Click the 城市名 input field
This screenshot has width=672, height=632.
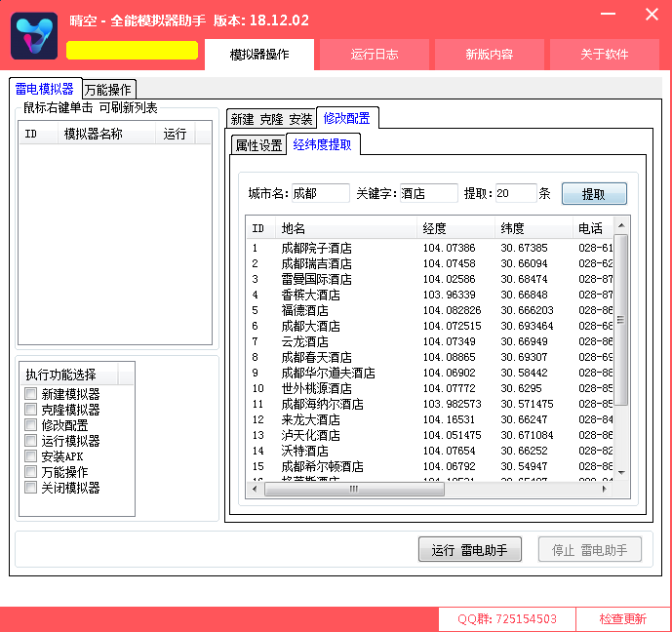321,193
